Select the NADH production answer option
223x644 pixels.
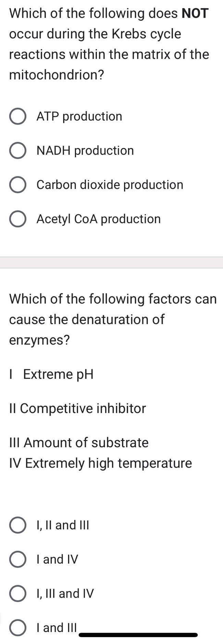[17, 150]
